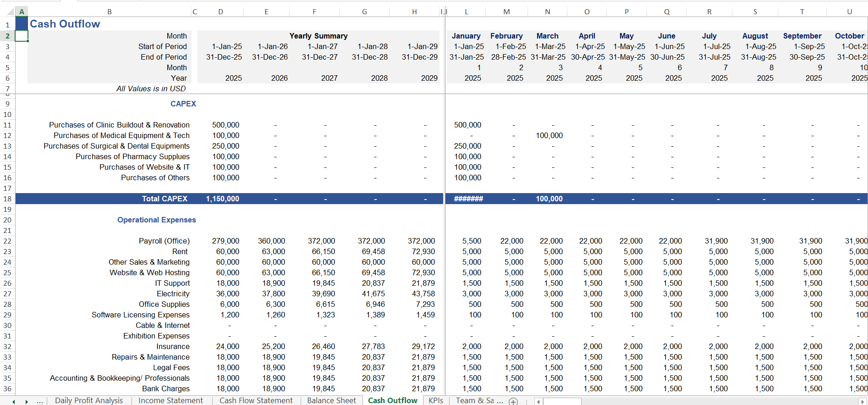The width and height of the screenshot is (868, 405).
Task: Click the Cash Outflow title cell
Action: [x=65, y=24]
